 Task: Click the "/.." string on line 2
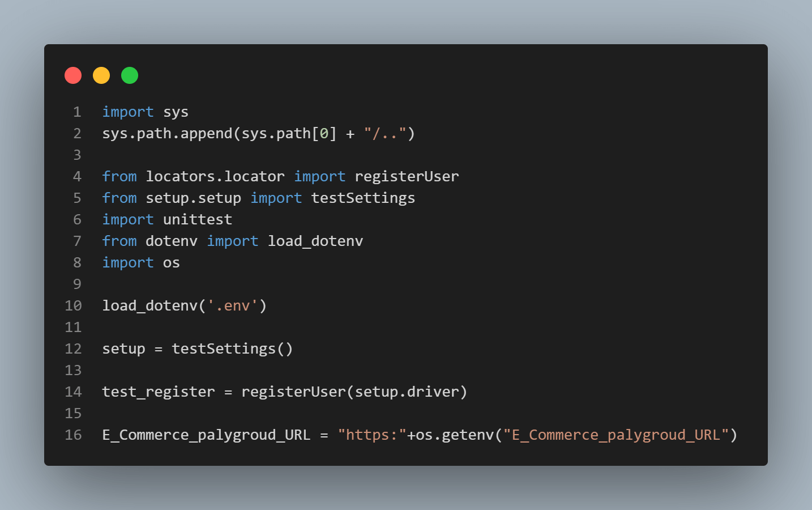[x=385, y=134]
